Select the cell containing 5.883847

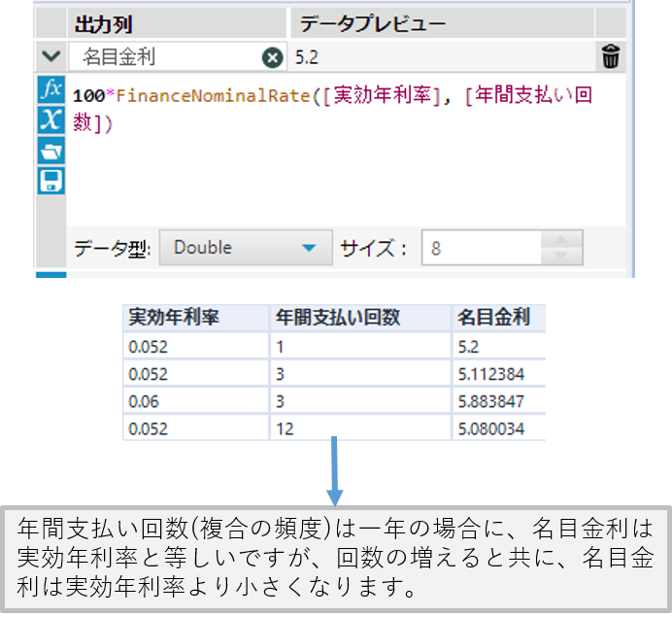click(x=496, y=400)
